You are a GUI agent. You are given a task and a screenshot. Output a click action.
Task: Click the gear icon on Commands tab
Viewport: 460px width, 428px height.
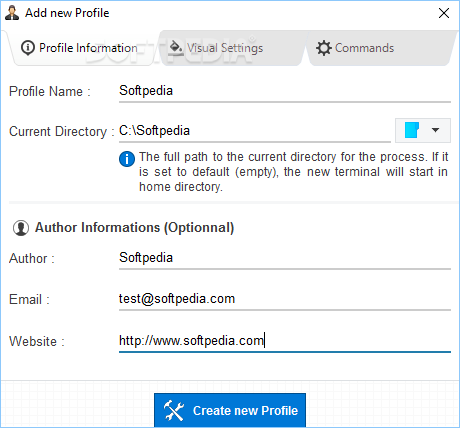[323, 48]
